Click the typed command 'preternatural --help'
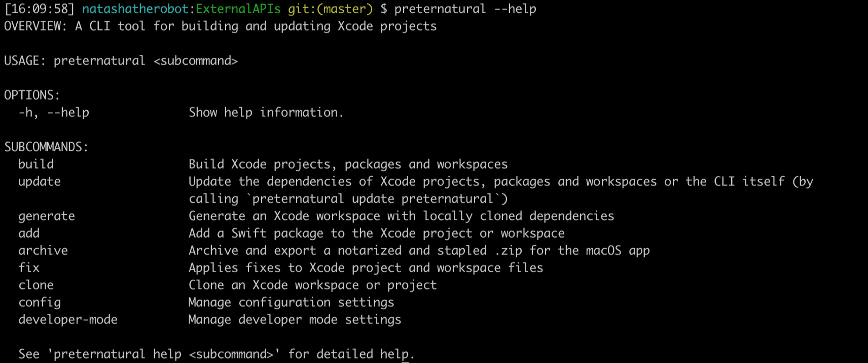Viewport: 868px width, 363px height. (x=465, y=9)
